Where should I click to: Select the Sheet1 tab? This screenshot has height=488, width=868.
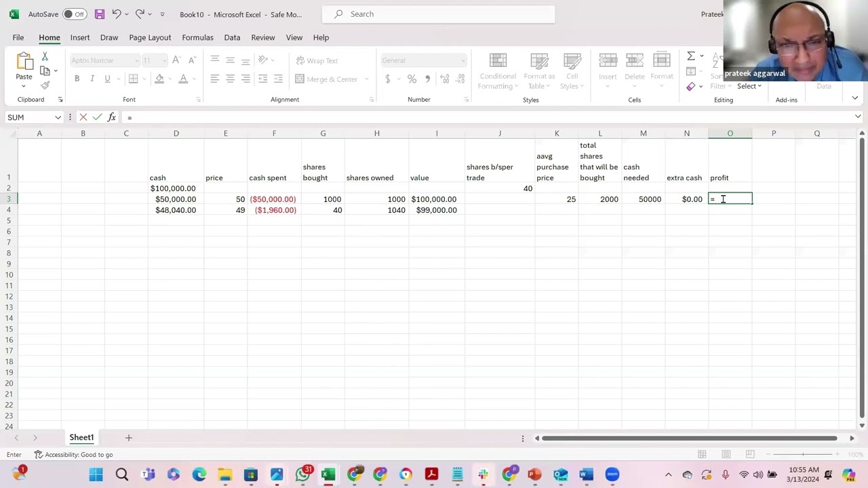81,438
